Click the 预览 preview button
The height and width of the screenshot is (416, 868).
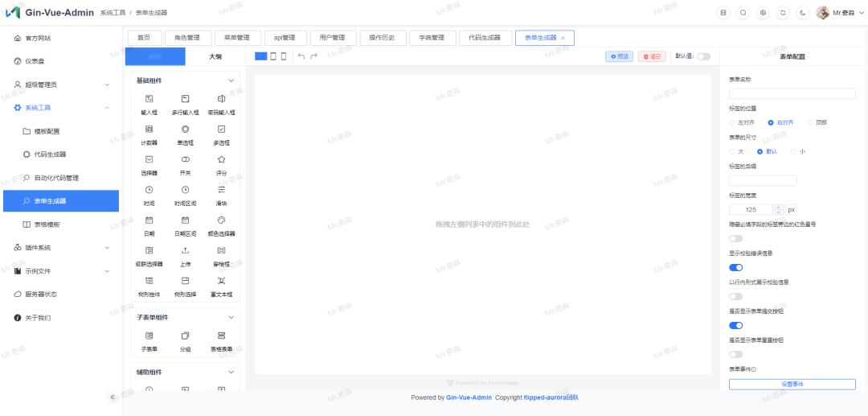click(x=619, y=56)
